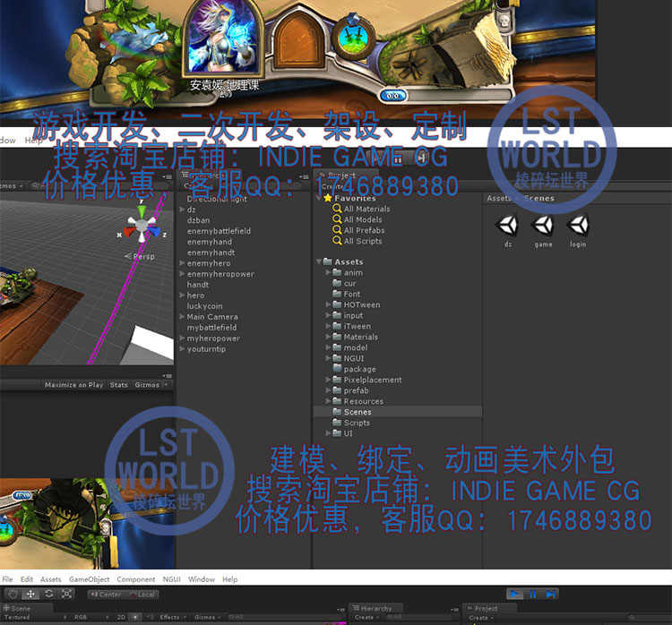Open the RGB render mode dropdown
Image resolution: width=672 pixels, height=625 pixels.
coord(90,617)
